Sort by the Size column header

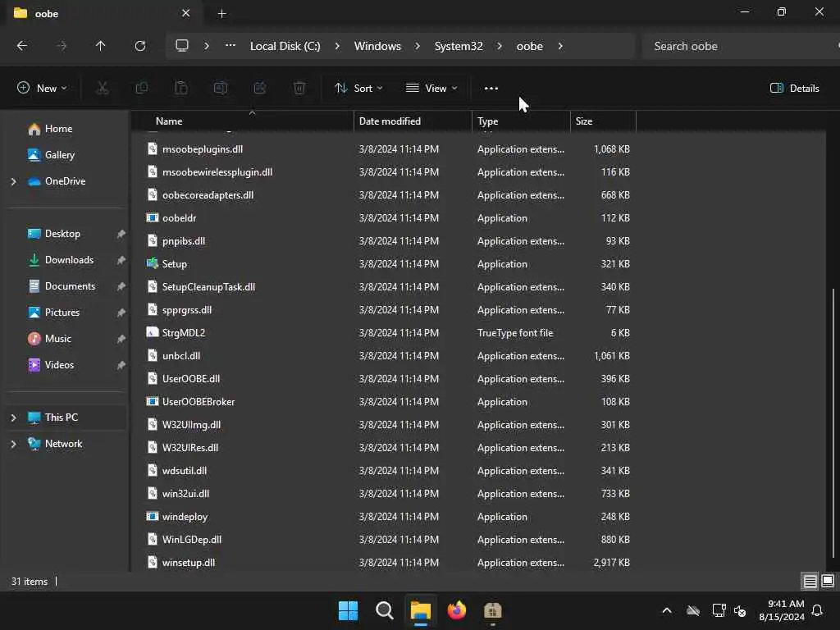click(603, 121)
